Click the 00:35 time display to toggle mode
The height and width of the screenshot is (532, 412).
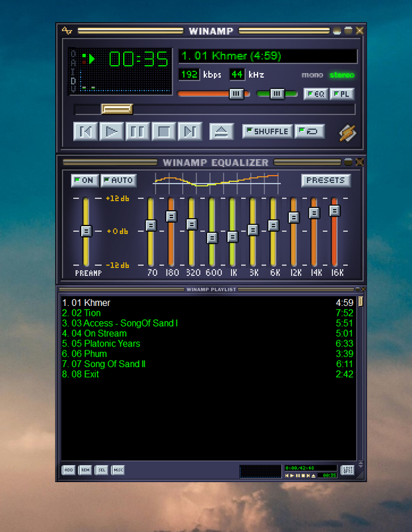click(x=138, y=59)
